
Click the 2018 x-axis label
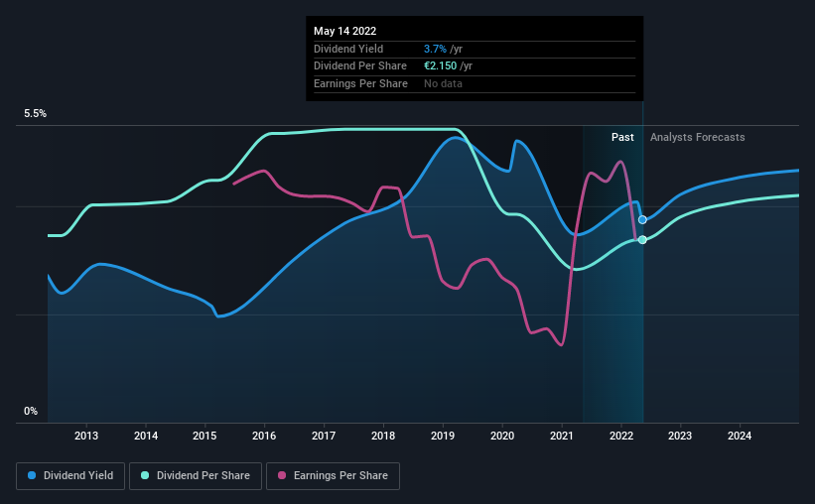click(x=383, y=436)
